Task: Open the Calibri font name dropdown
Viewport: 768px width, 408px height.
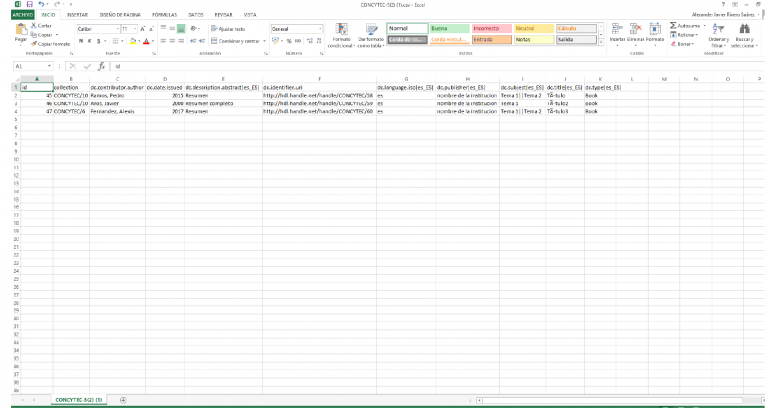Action: point(117,29)
